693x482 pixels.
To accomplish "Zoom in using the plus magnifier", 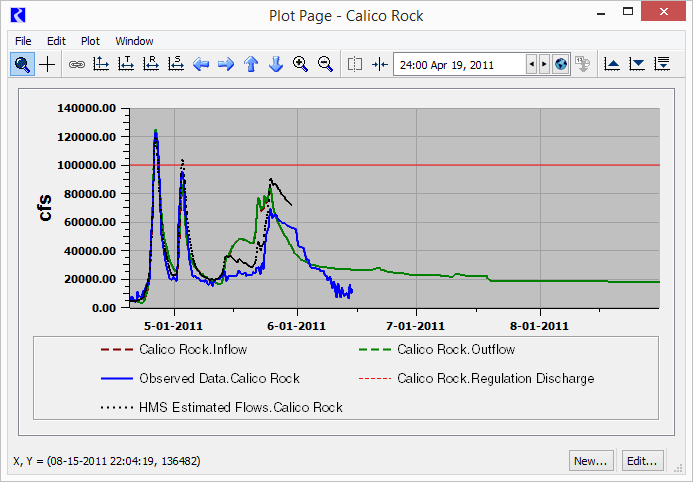I will click(301, 65).
